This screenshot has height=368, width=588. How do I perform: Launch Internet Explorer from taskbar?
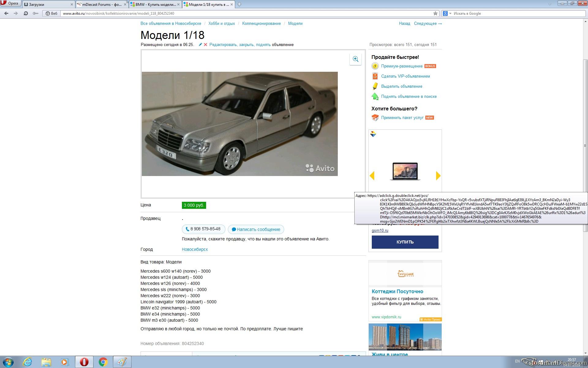(x=28, y=362)
